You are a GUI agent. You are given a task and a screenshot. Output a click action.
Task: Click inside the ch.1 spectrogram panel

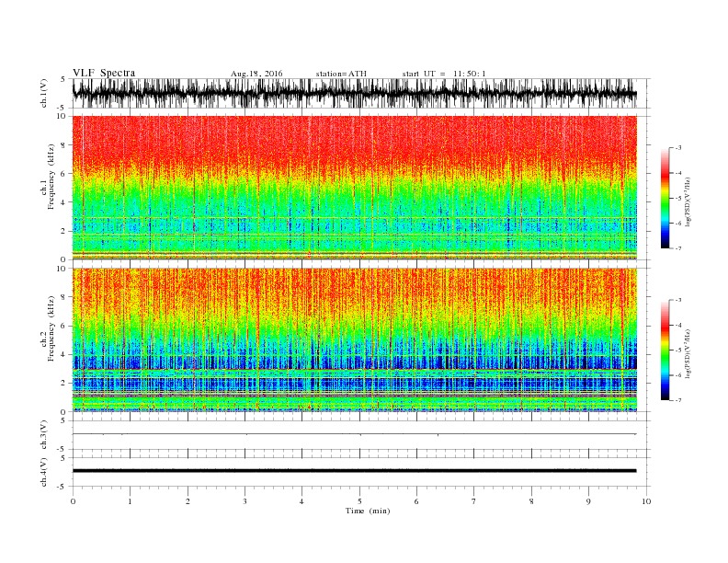click(354, 188)
